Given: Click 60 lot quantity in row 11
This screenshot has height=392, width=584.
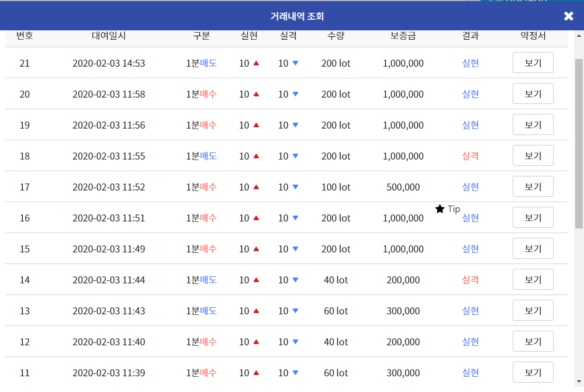Looking at the screenshot, I should pyautogui.click(x=336, y=373).
